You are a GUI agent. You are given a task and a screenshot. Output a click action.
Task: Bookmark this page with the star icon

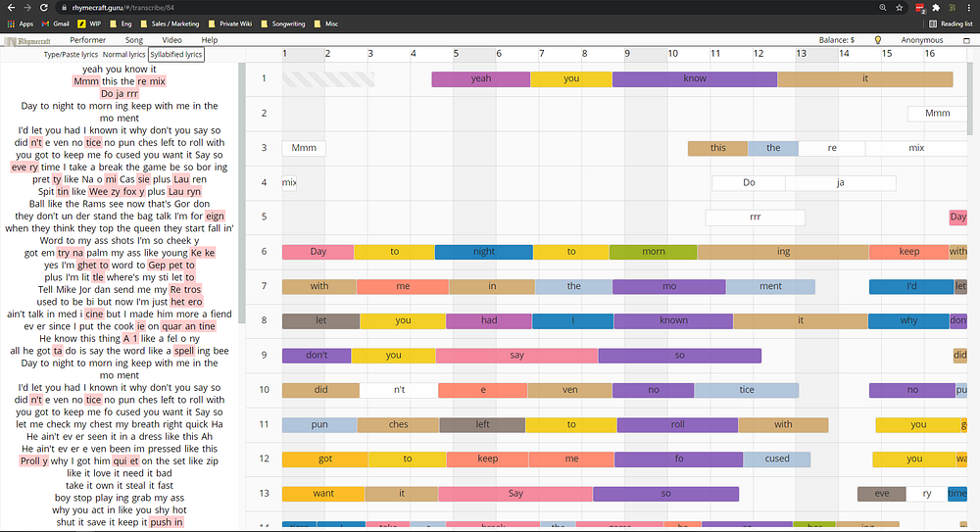(900, 8)
